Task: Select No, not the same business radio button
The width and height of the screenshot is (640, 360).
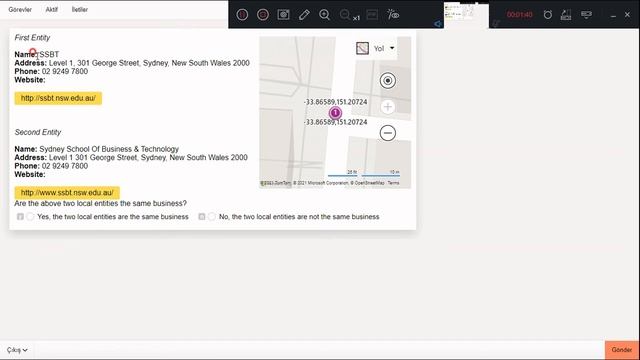Action: pos(211,217)
